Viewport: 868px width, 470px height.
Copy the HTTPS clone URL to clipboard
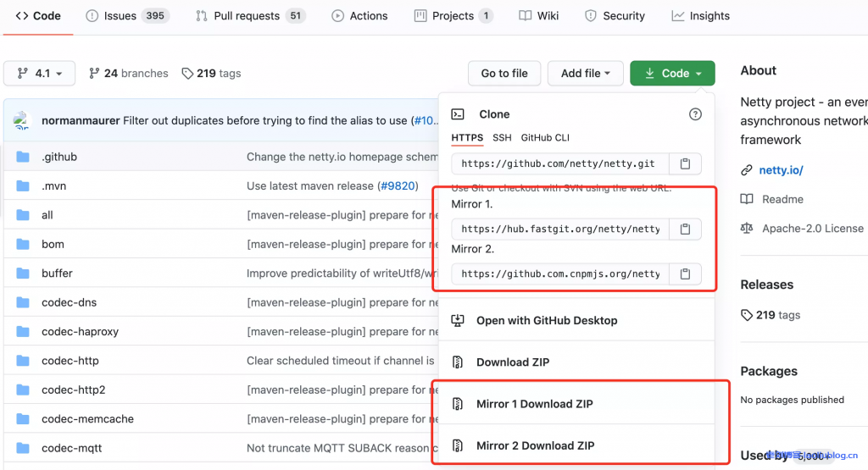[685, 163]
